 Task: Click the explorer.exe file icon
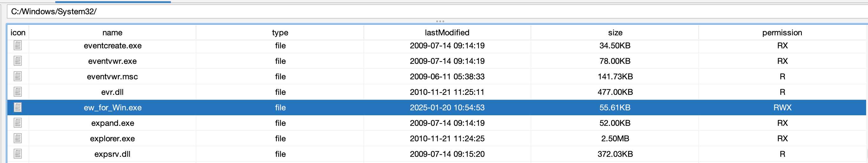coord(17,138)
